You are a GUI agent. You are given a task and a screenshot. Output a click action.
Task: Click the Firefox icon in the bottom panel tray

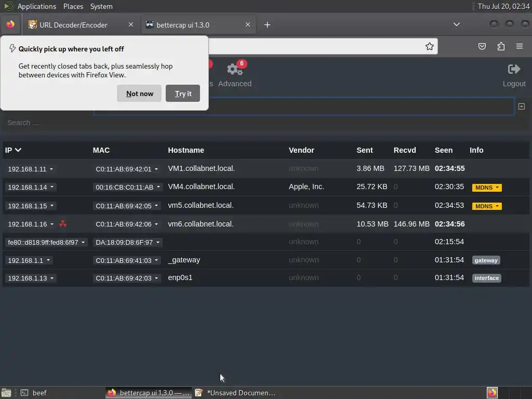pyautogui.click(x=492, y=393)
